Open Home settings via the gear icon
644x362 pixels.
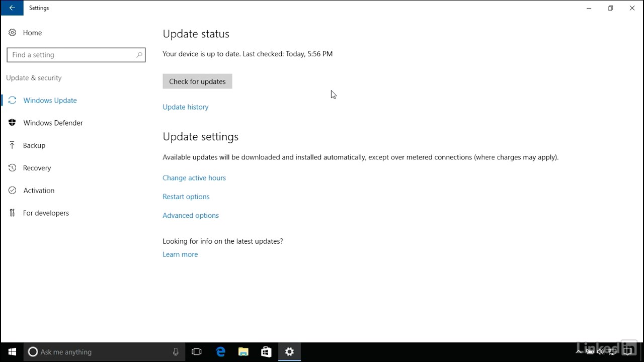tap(12, 33)
